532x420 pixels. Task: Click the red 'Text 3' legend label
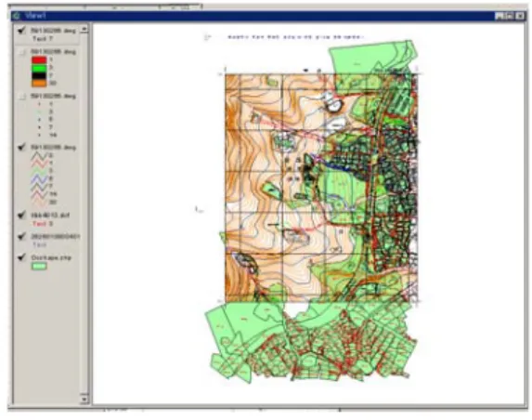tap(43, 224)
